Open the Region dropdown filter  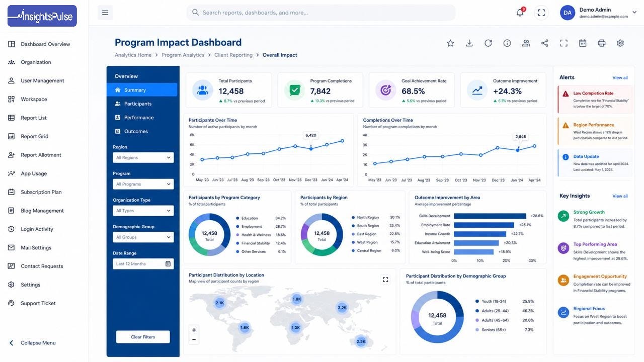[143, 157]
